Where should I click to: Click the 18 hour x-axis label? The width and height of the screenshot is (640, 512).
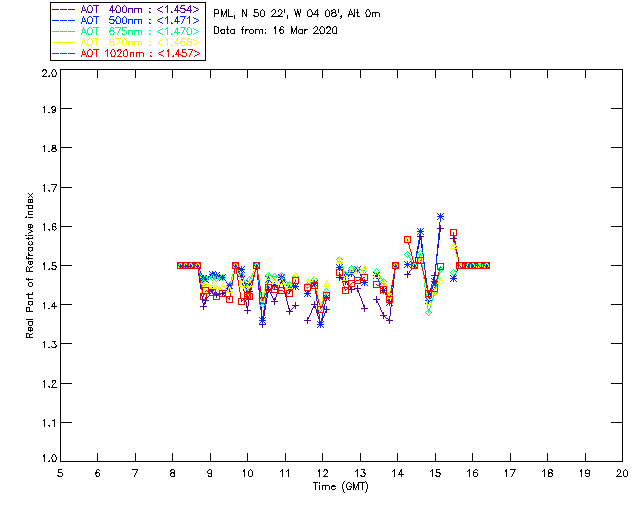coord(547,473)
